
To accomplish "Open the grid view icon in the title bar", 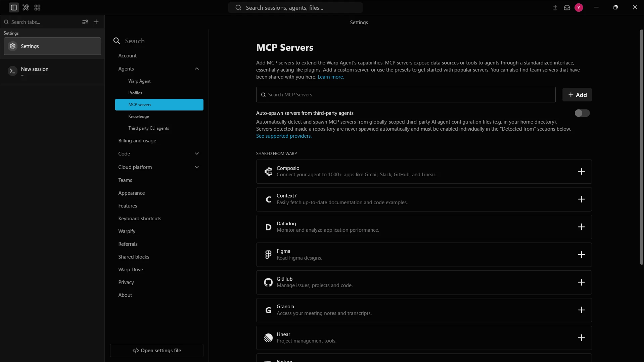I will click(x=37, y=7).
